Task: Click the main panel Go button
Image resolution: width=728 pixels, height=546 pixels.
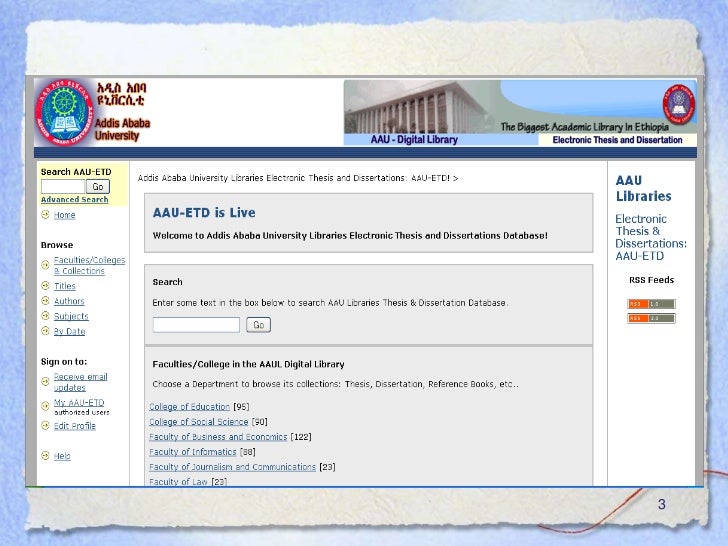Action: pyautogui.click(x=259, y=325)
